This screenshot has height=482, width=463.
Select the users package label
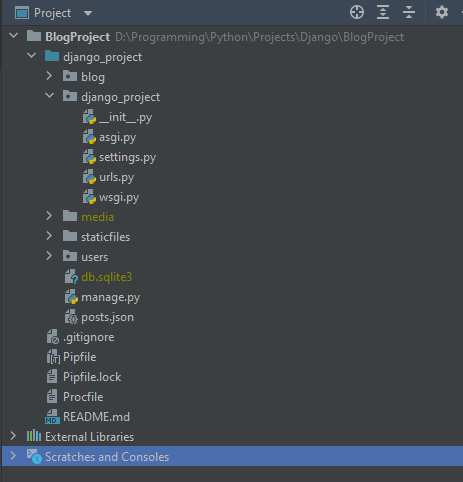[x=94, y=257]
